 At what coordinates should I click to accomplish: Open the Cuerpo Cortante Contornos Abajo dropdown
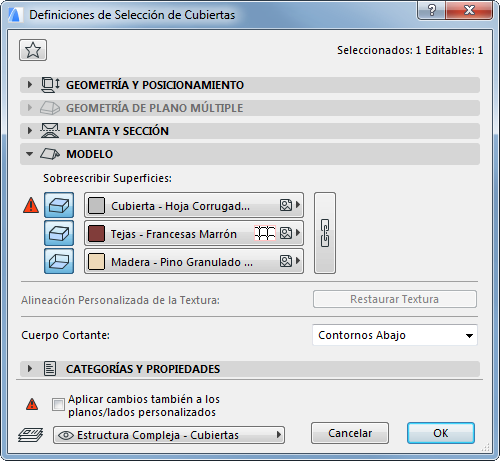click(395, 335)
